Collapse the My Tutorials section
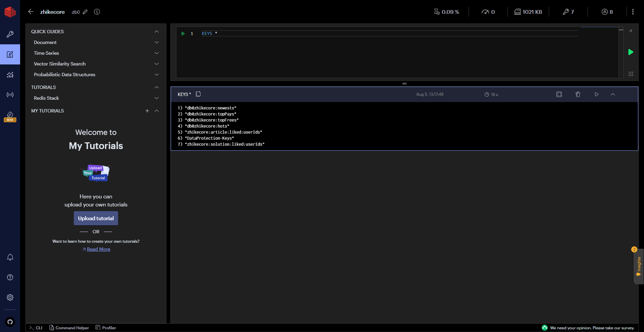 (157, 111)
